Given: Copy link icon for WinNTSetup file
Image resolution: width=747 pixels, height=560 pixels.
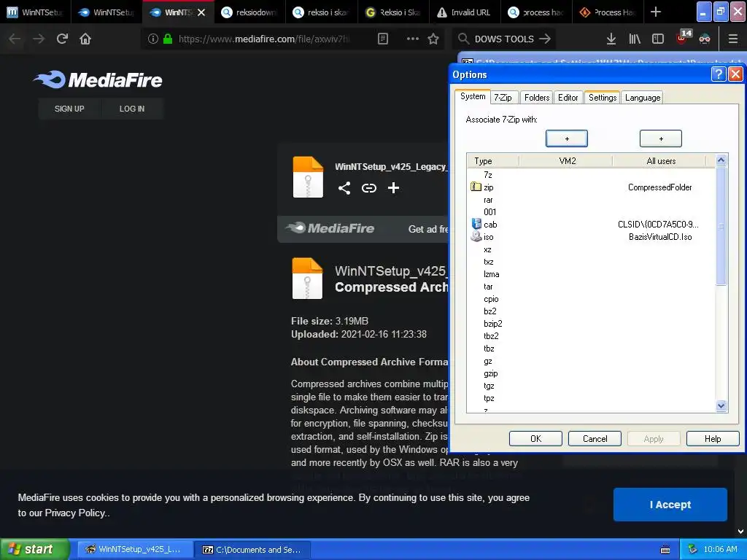Looking at the screenshot, I should (x=368, y=188).
